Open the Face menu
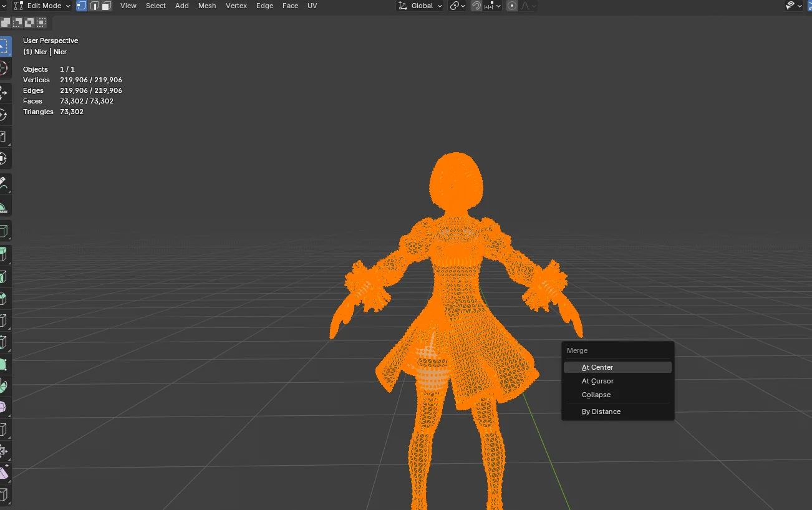This screenshot has height=510, width=812. point(290,6)
